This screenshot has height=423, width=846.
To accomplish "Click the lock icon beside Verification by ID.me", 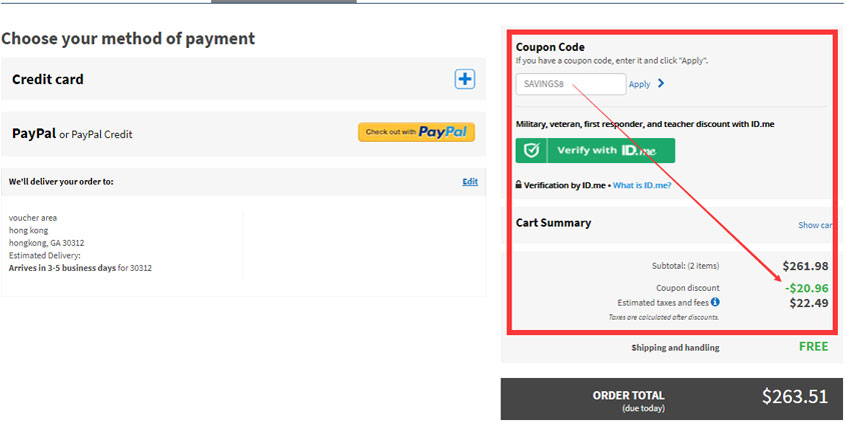I will click(x=518, y=185).
